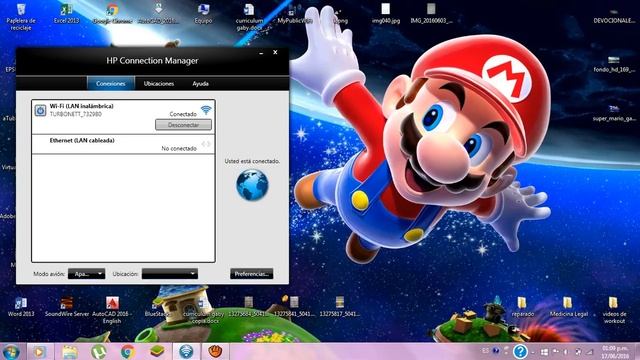Select the Medicina Legal desktop folder
The height and width of the screenshot is (360, 640).
(x=568, y=307)
